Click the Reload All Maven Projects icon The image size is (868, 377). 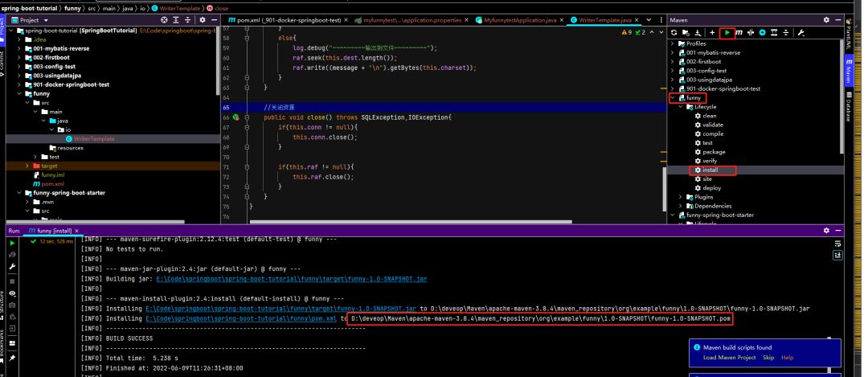click(674, 32)
